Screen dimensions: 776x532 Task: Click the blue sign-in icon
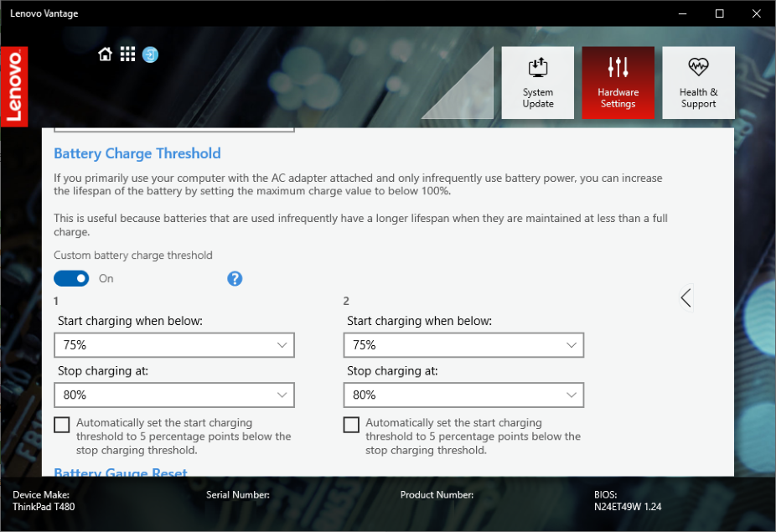[150, 54]
